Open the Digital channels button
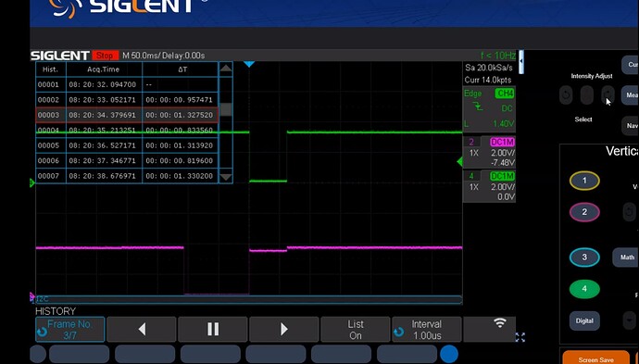The height and width of the screenshot is (364, 639). 584,320
